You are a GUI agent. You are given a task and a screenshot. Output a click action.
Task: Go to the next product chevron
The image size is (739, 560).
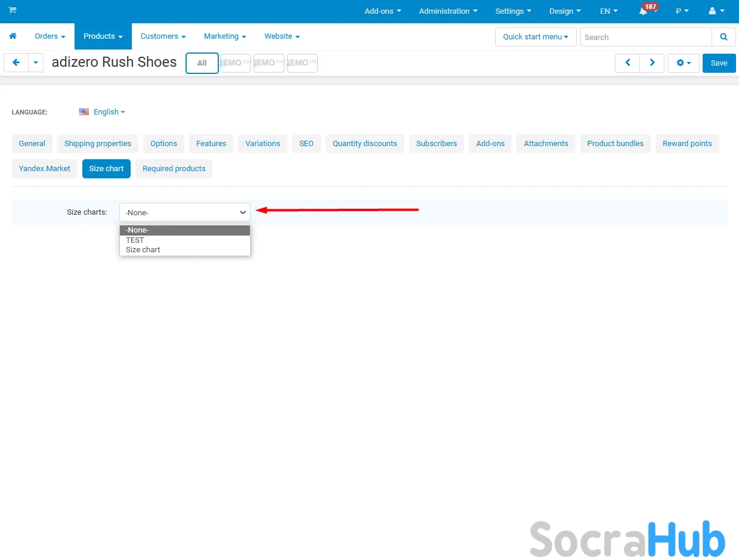652,63
